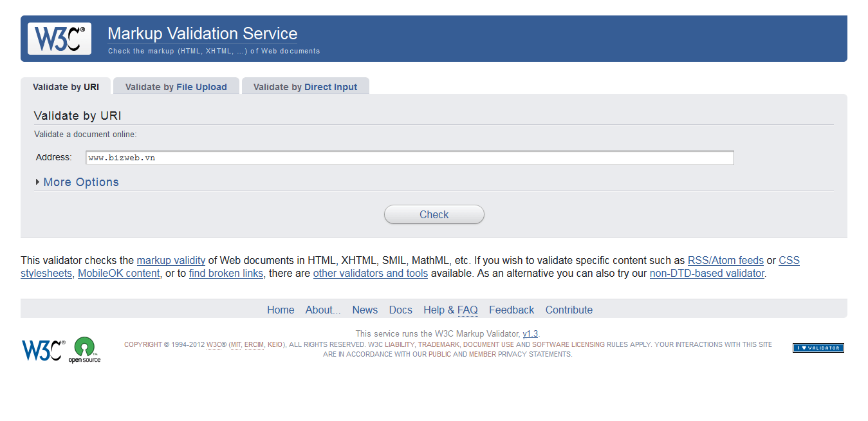Try the non-DTD-based validator link

[x=707, y=274]
